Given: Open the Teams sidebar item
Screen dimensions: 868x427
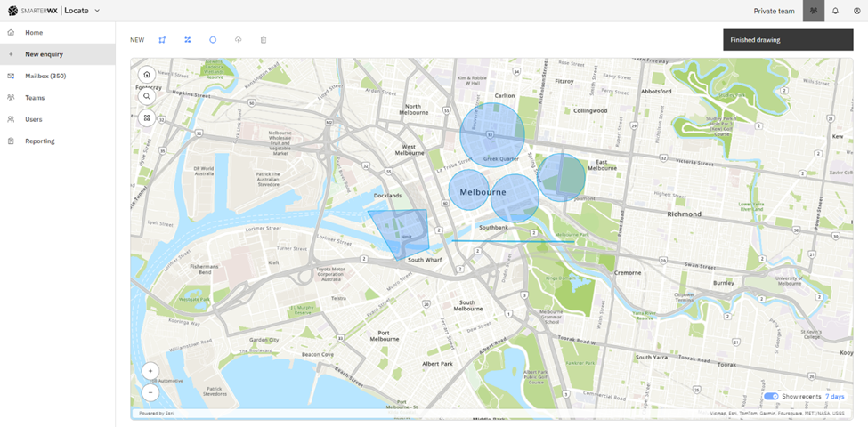Looking at the screenshot, I should pos(35,98).
